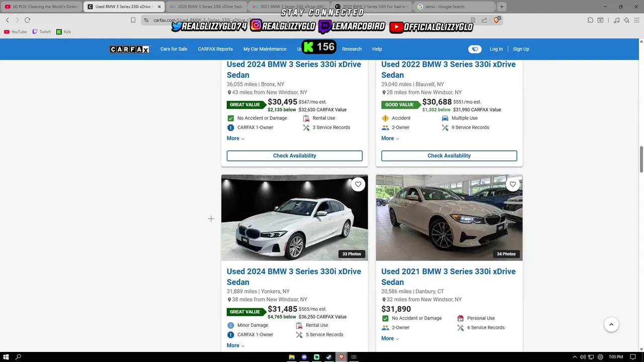Favorite the 2021 BMW in Danbury
Viewport: 644px width, 362px height.
coord(512,185)
